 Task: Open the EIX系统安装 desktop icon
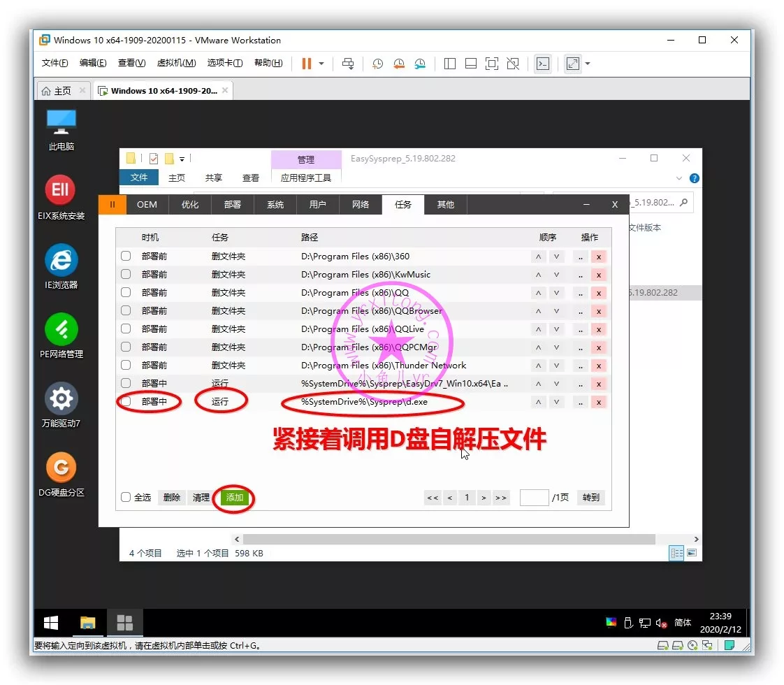tap(61, 190)
